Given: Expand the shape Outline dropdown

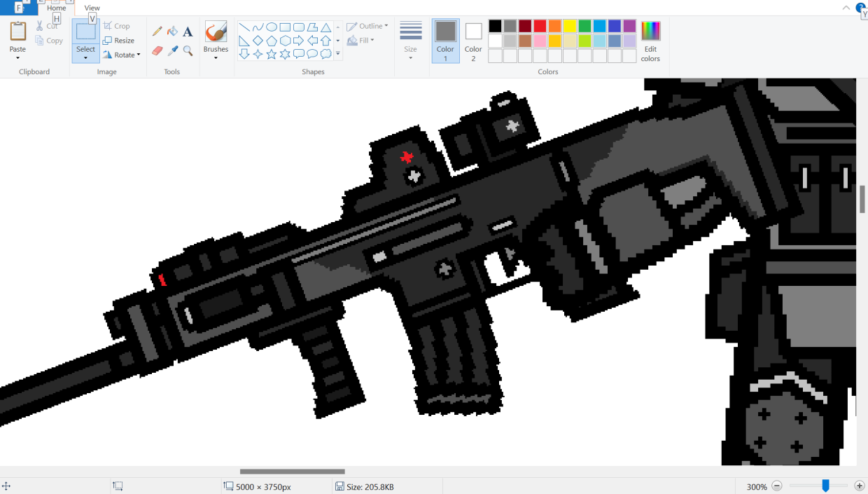Looking at the screenshot, I should 386,27.
